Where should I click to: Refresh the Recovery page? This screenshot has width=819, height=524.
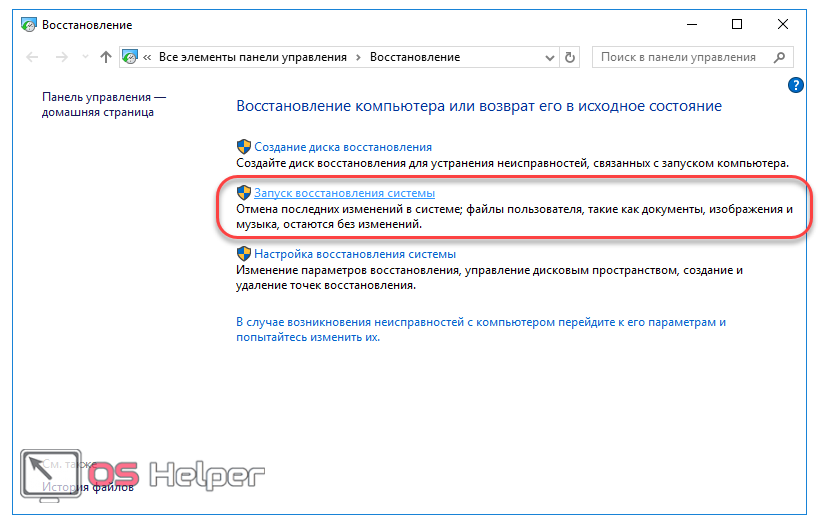tap(571, 58)
